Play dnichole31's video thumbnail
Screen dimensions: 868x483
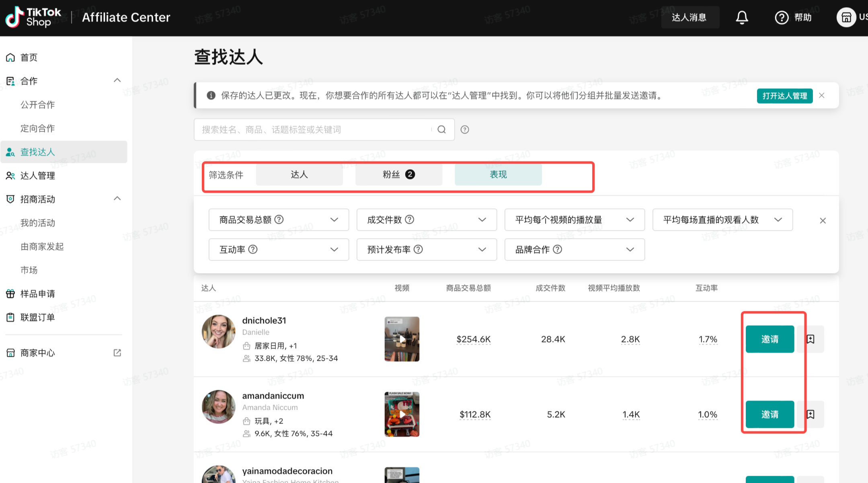click(402, 339)
